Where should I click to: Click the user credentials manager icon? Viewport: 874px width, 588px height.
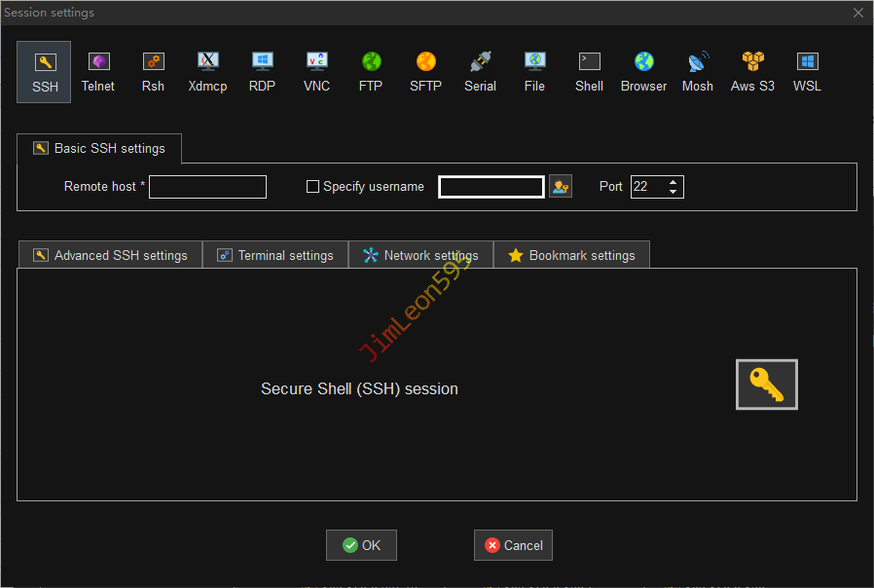click(x=560, y=187)
